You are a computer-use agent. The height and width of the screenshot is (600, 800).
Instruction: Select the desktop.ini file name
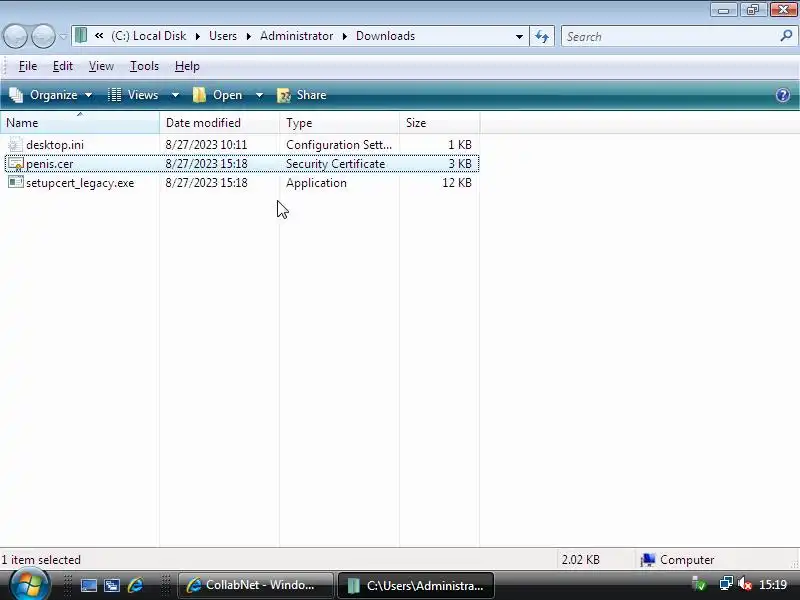pyautogui.click(x=55, y=145)
